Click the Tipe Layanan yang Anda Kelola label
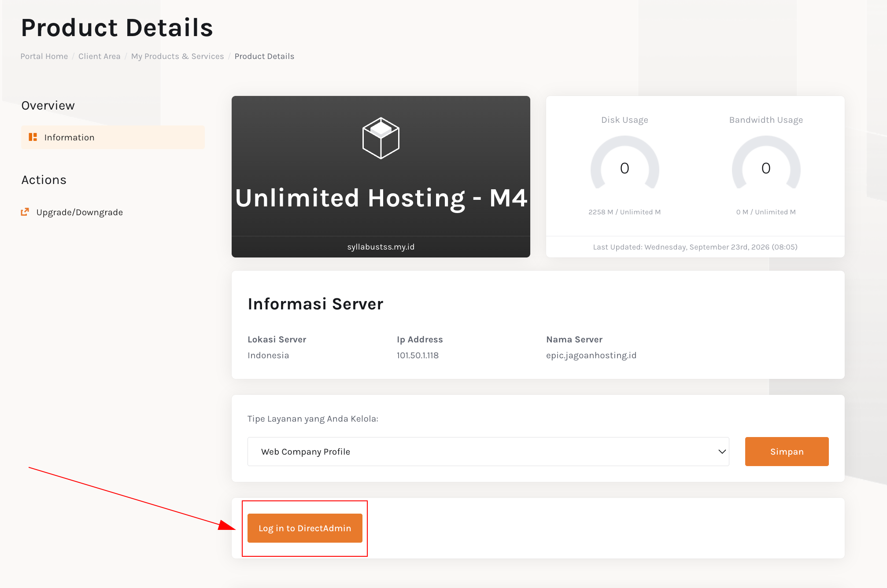This screenshot has width=887, height=588. point(313,419)
